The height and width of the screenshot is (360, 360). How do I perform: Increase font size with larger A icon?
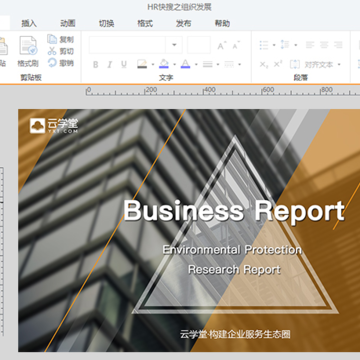(x=221, y=45)
